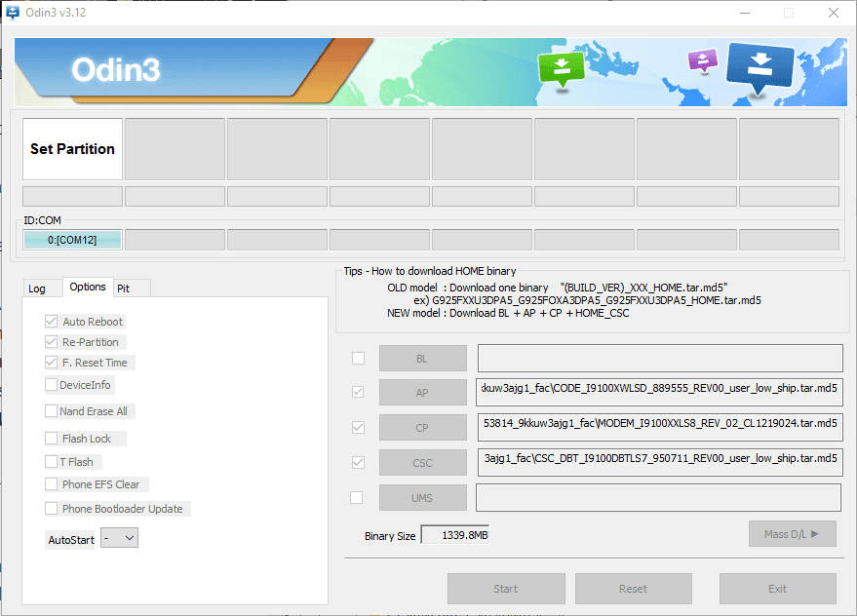Click the AP path field with CODE_I9100XWLSD file
This screenshot has height=616, width=857.
(x=659, y=392)
